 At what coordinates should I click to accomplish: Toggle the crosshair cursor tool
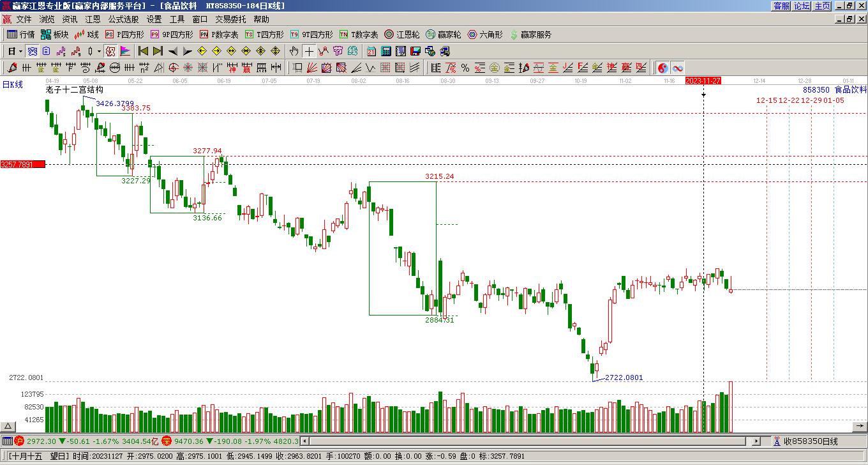(309, 51)
